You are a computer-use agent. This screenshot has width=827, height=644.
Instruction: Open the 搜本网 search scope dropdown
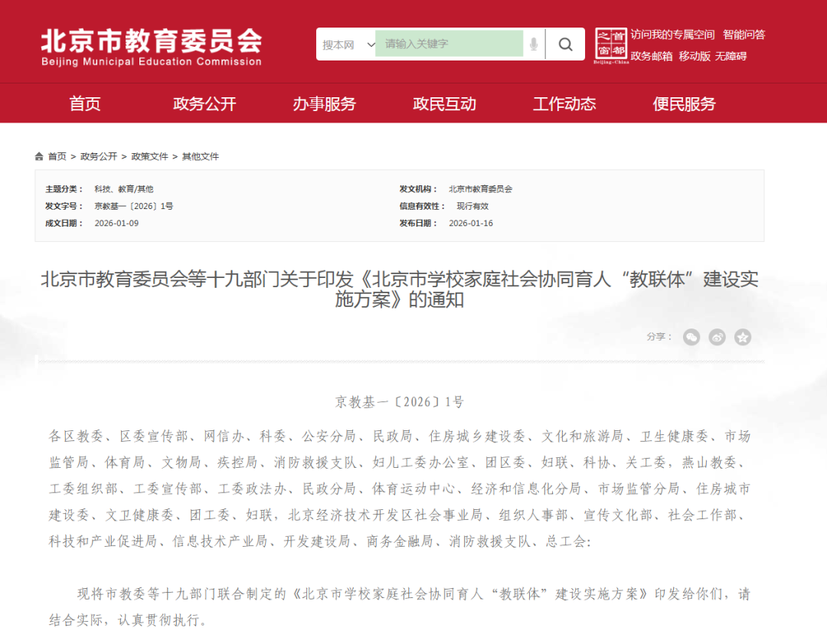click(348, 44)
